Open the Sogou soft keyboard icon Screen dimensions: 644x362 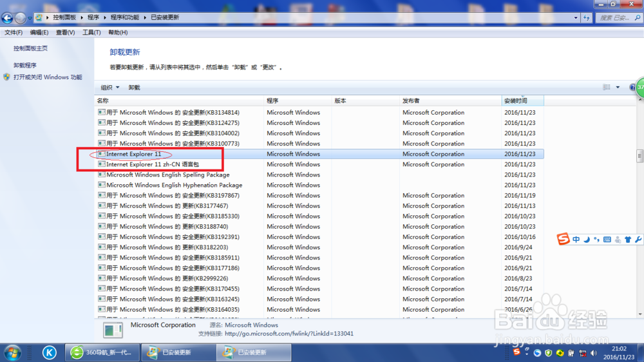coord(607,240)
